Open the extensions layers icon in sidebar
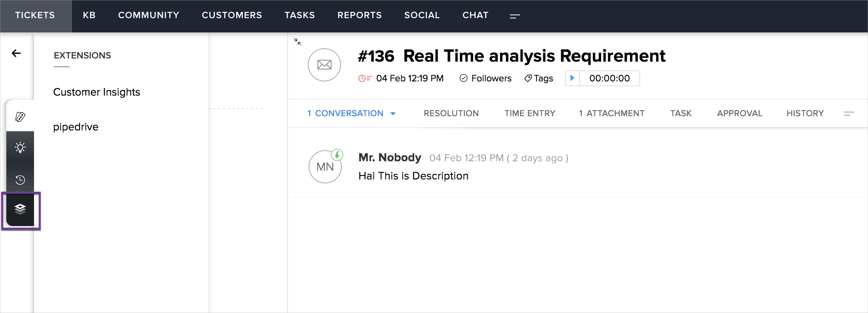 pyautogui.click(x=20, y=209)
